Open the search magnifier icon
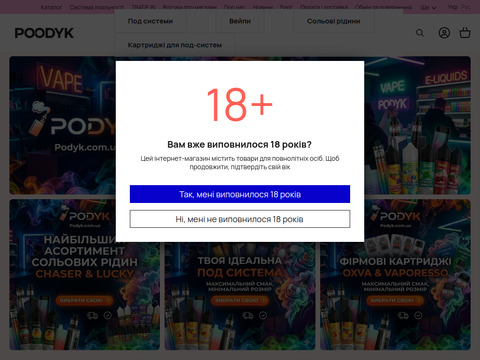Screen dimensions: 480x360 (420, 33)
